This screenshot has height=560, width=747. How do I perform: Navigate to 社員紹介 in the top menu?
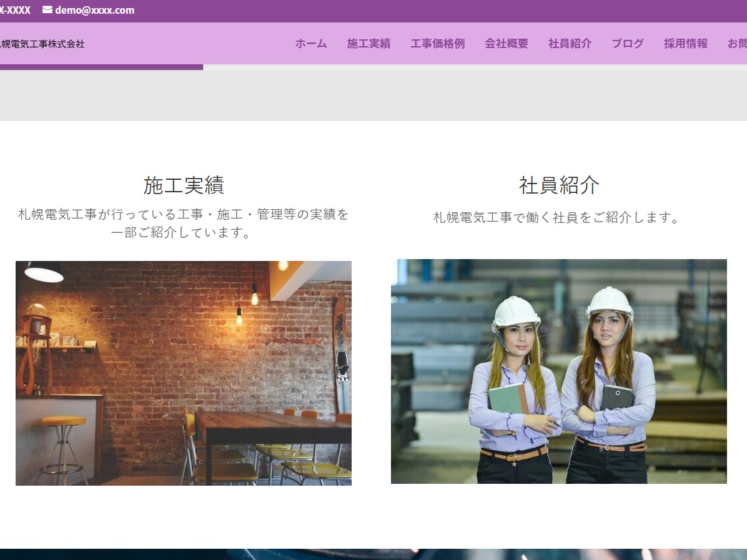pos(570,43)
